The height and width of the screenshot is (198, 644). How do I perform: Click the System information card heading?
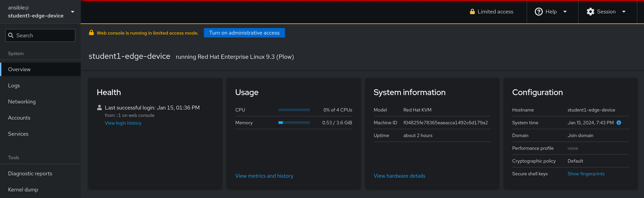[x=410, y=92]
